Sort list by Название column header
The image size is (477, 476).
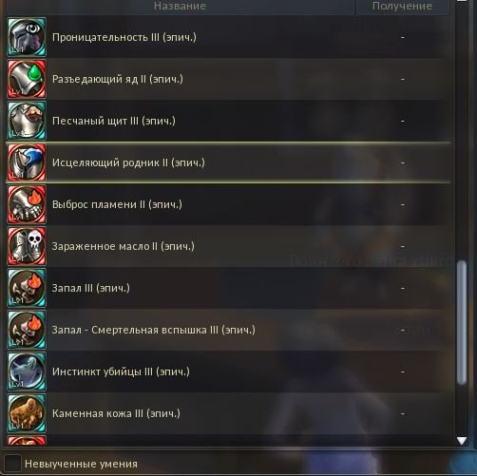(x=180, y=6)
